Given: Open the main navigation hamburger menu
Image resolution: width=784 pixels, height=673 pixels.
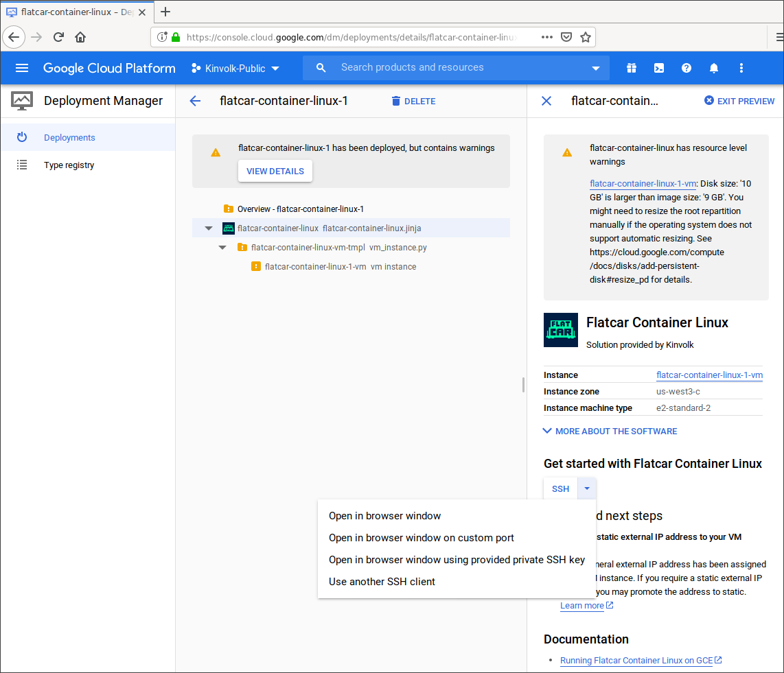Looking at the screenshot, I should (22, 68).
